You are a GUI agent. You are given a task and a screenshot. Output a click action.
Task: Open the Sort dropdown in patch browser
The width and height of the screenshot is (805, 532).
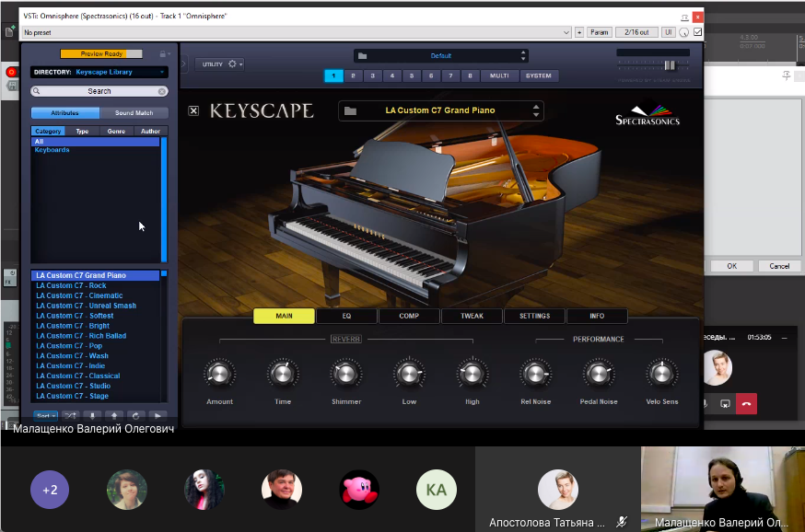[47, 416]
